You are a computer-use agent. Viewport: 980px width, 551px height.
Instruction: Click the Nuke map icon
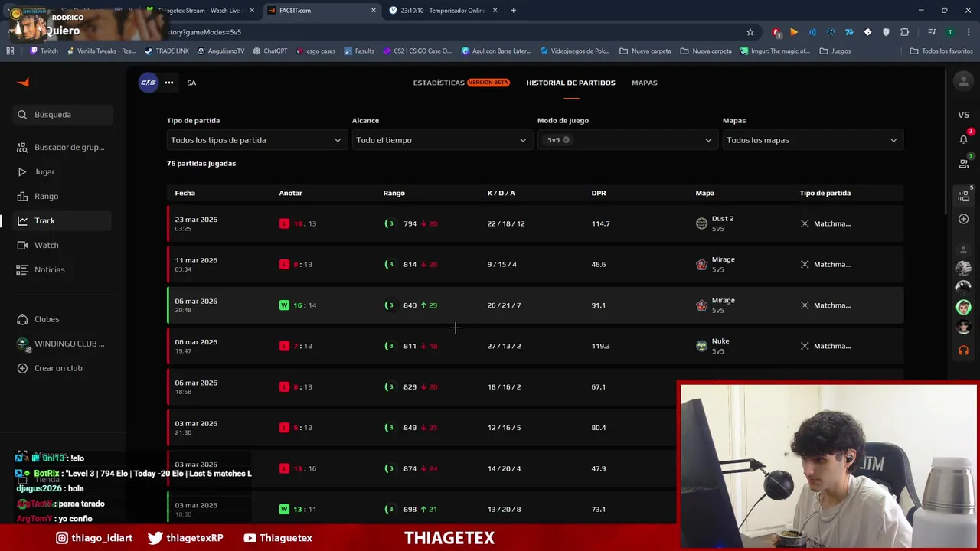pyautogui.click(x=701, y=346)
